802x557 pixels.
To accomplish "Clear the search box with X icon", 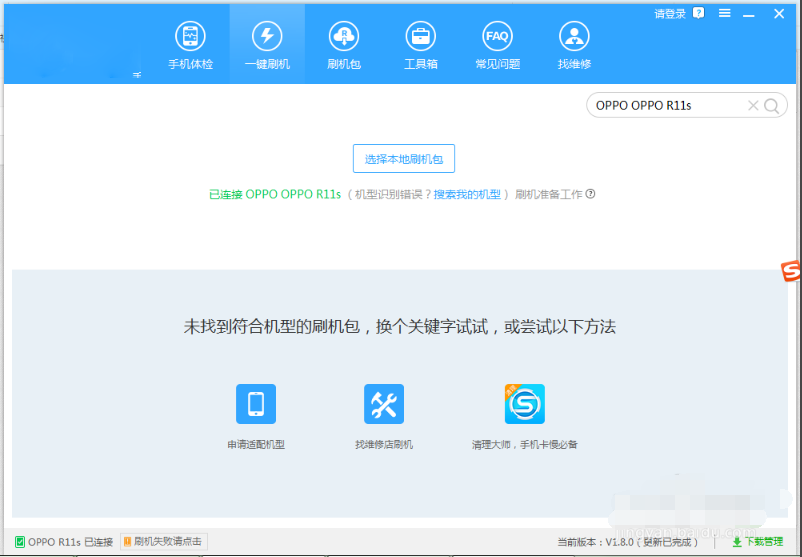I will pos(753,105).
